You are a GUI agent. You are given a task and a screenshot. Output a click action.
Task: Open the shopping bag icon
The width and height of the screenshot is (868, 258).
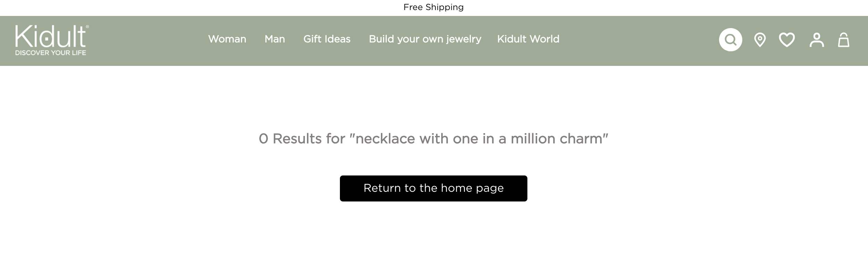click(844, 40)
